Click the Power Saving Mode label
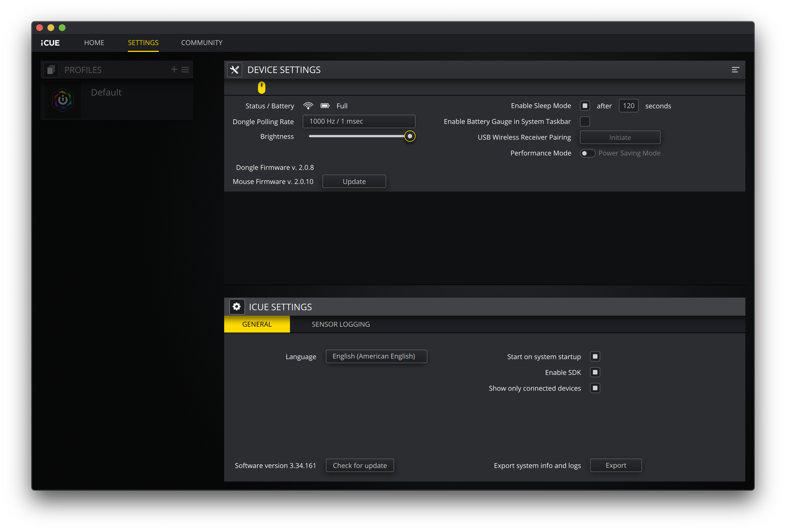786x532 pixels. click(629, 153)
